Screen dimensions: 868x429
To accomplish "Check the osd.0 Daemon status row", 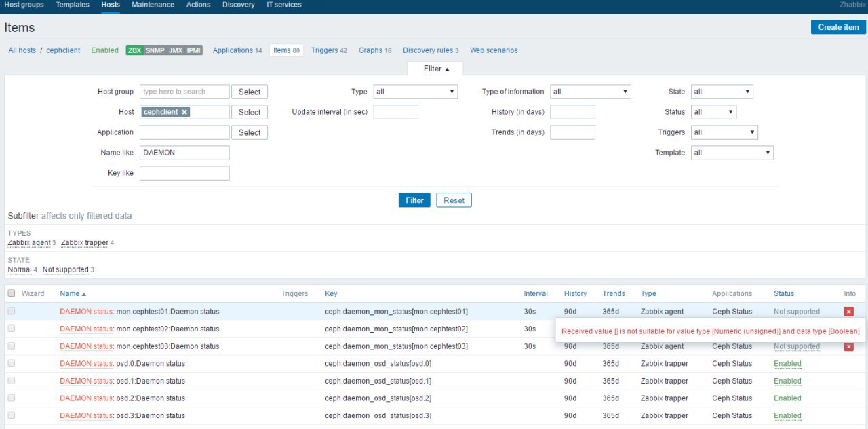I will click(x=11, y=364).
